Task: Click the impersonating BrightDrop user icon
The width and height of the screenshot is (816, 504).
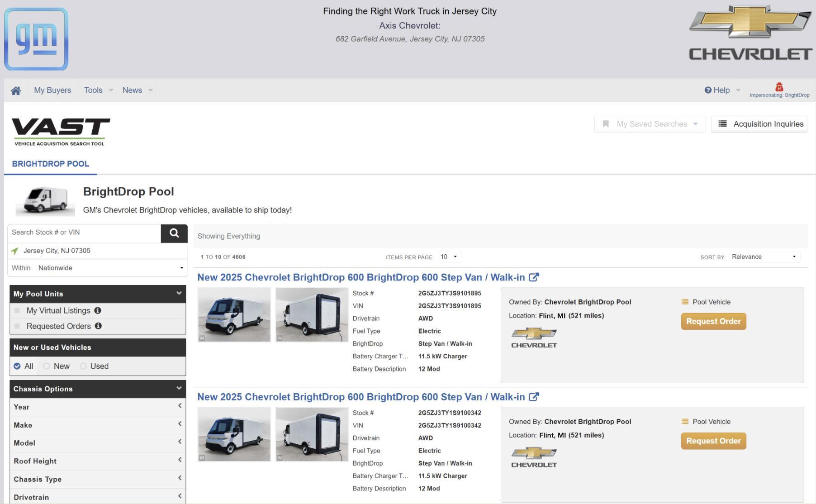Action: [x=779, y=87]
